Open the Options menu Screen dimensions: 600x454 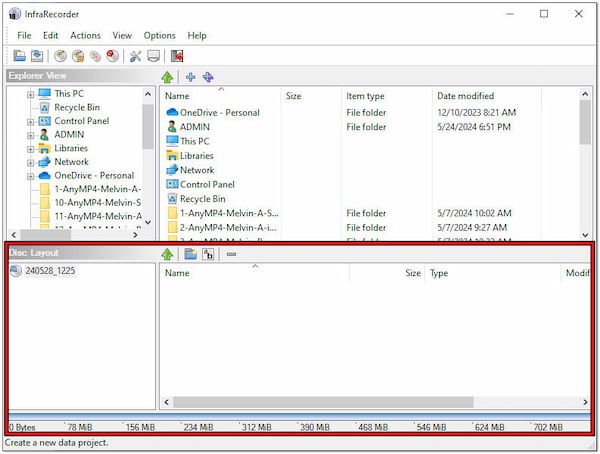[160, 36]
